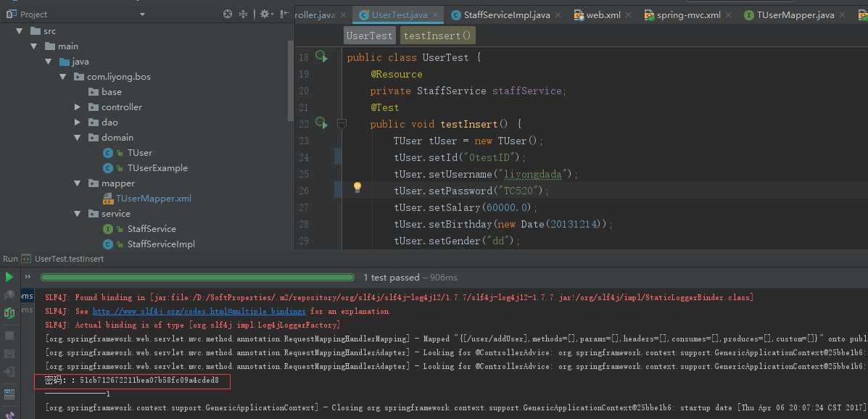Open the SLF4J multiple bindings link
The height and width of the screenshot is (419, 868).
pos(199,311)
